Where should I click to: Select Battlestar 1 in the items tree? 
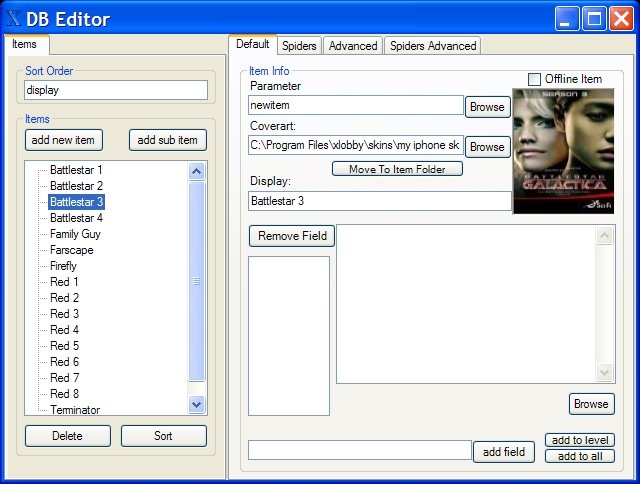(76, 170)
